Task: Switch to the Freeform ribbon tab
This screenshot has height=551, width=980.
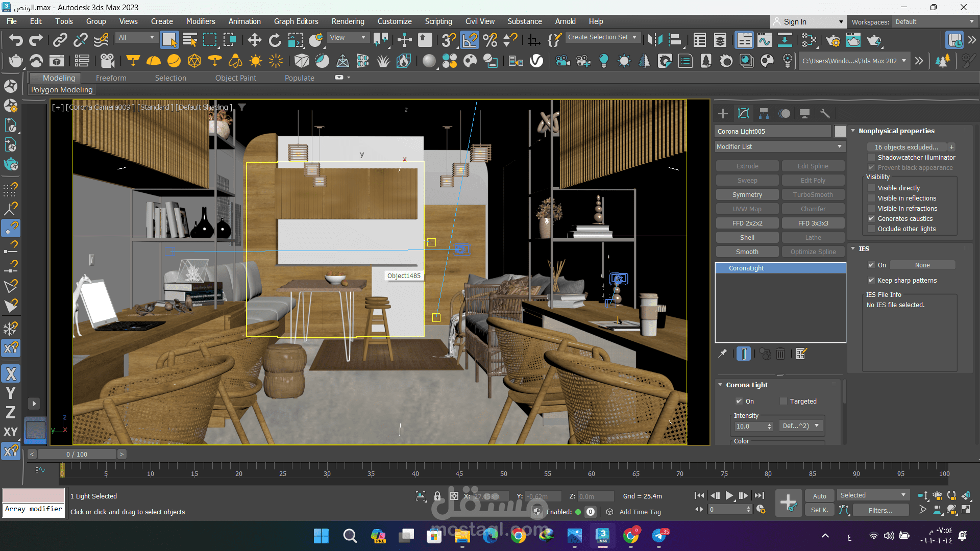Action: tap(111, 78)
